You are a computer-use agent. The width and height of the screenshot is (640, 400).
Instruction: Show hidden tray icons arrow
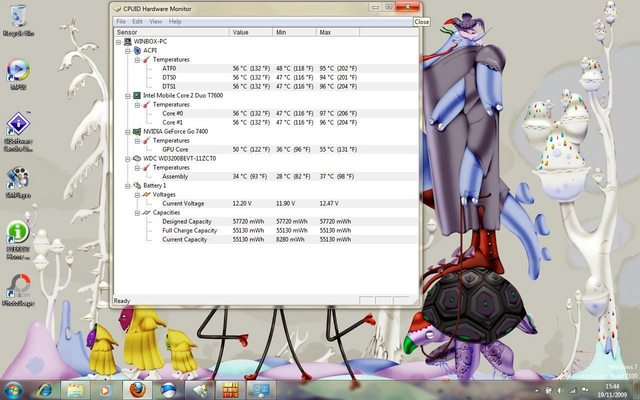pos(537,391)
